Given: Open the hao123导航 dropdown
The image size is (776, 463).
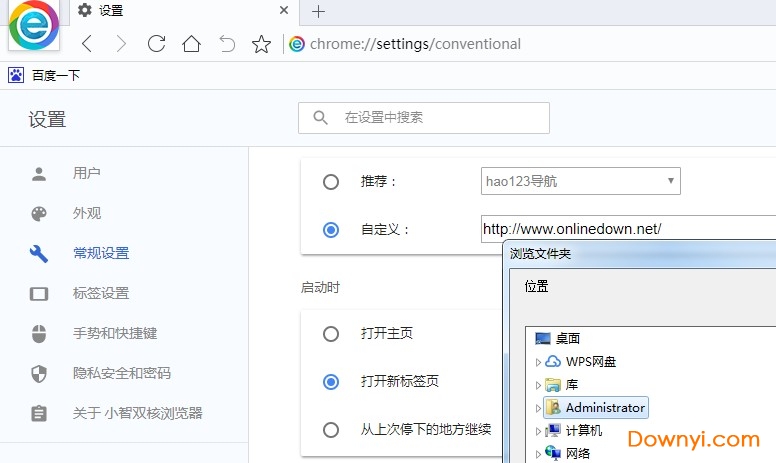Looking at the screenshot, I should point(580,181).
